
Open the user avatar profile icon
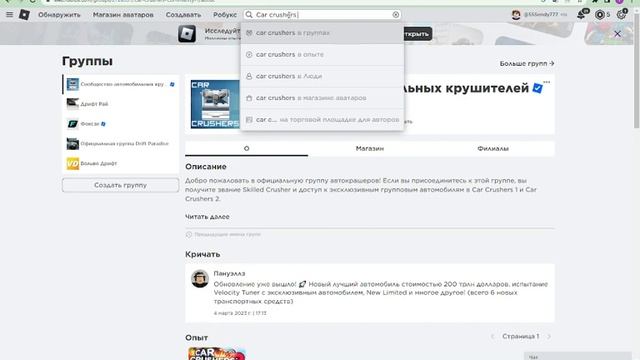[516, 15]
